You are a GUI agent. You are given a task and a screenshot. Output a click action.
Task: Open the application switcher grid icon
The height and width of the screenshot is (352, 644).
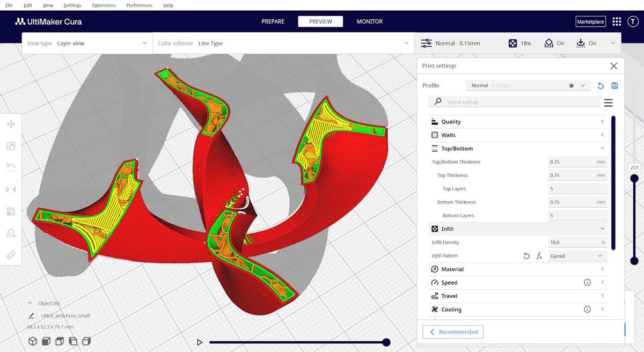coord(617,21)
